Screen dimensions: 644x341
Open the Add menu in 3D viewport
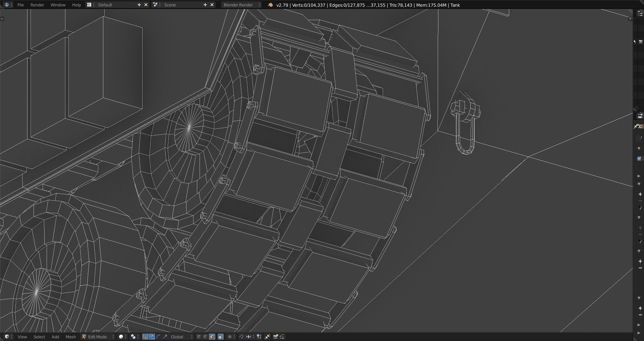(x=55, y=337)
